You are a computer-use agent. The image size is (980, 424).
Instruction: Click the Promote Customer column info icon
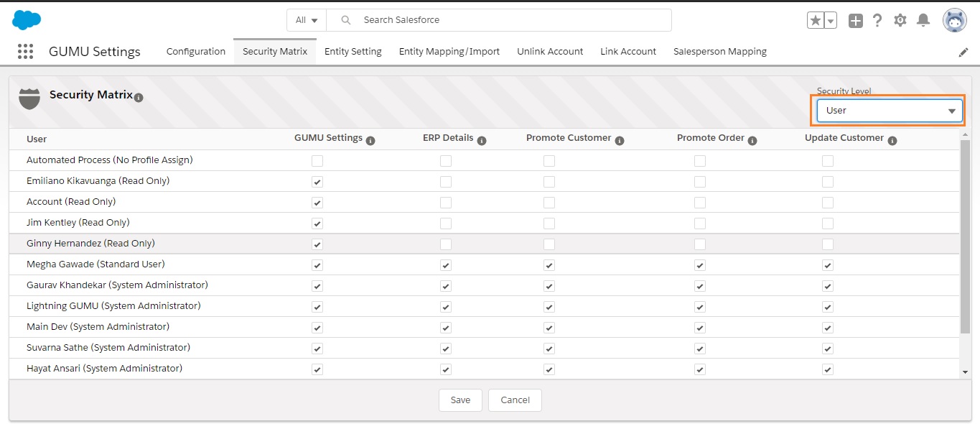pos(620,141)
